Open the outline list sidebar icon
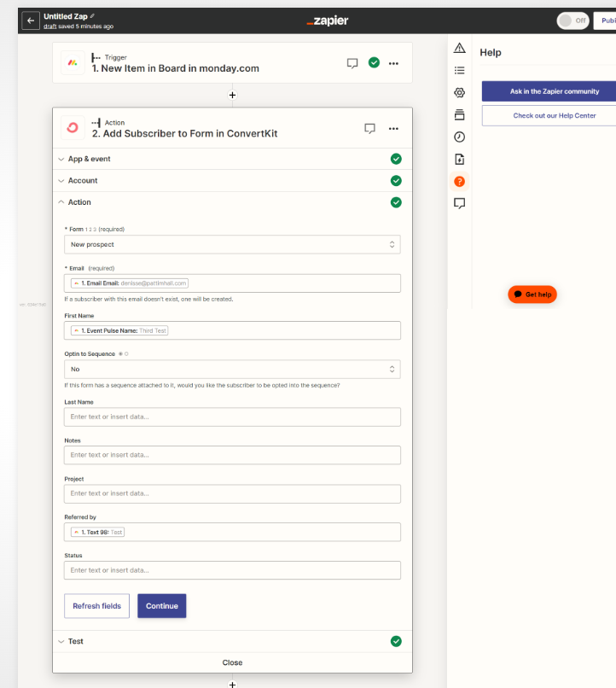This screenshot has width=616, height=688. pos(460,70)
